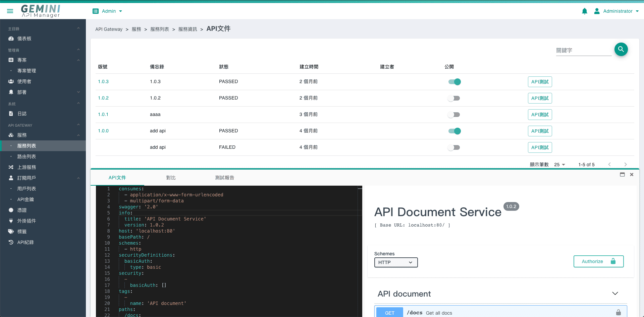Click the 專案 project icon in sidebar
644x317 pixels.
(11, 60)
